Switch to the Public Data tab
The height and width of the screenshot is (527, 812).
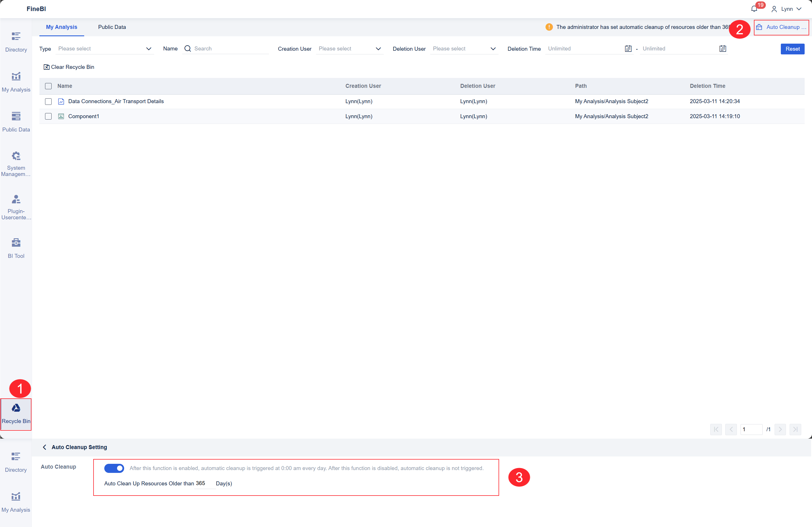coord(112,27)
